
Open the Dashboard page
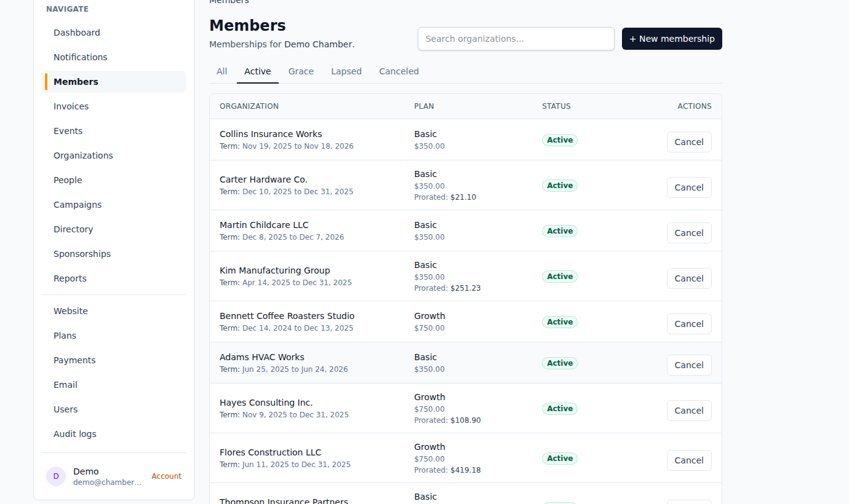point(76,32)
